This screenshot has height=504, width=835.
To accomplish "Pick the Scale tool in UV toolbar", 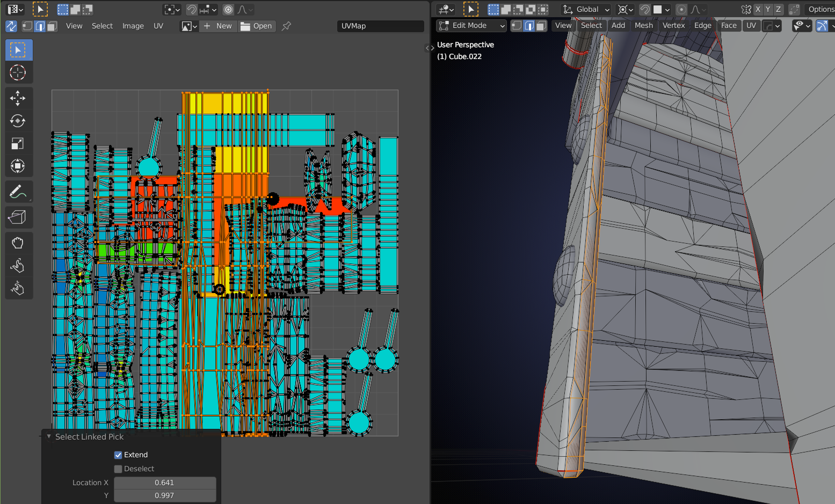I will pos(18,143).
